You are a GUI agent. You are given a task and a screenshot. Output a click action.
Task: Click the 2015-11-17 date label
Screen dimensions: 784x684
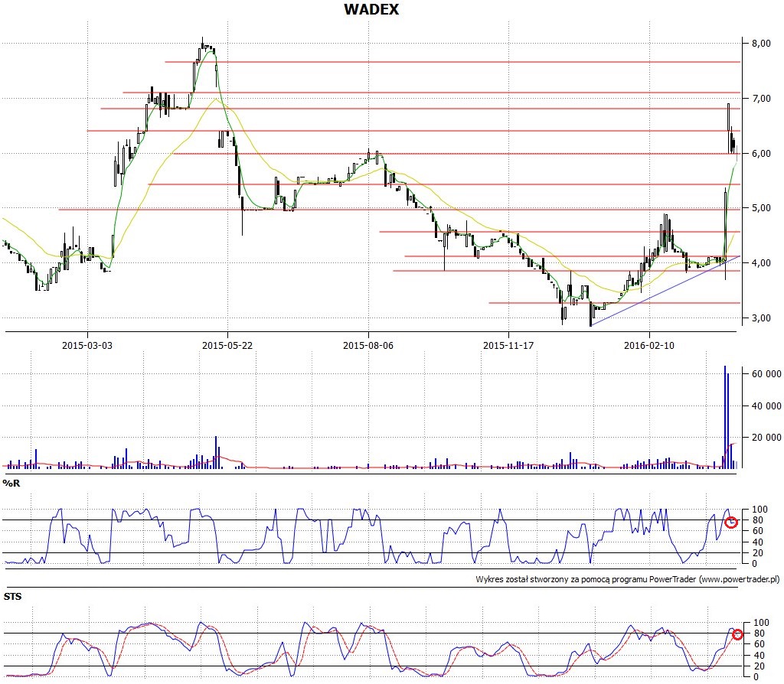pyautogui.click(x=508, y=345)
